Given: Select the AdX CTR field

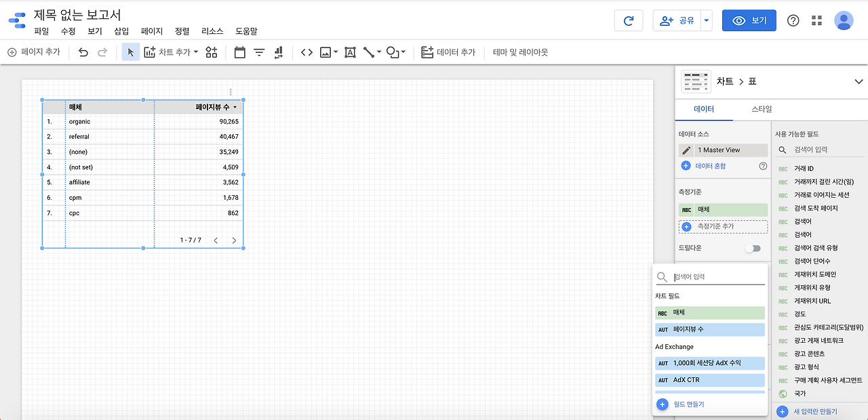Looking at the screenshot, I should (709, 380).
